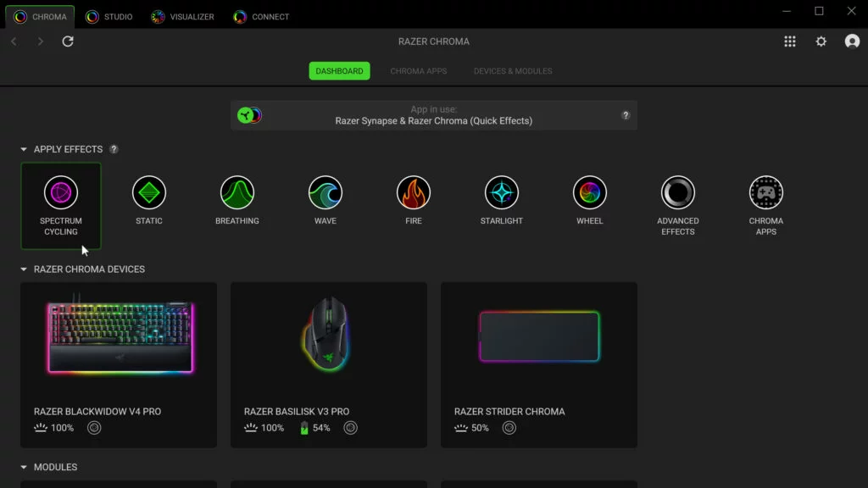868x488 pixels.
Task: Open the App in use help icon
Action: pyautogui.click(x=626, y=115)
